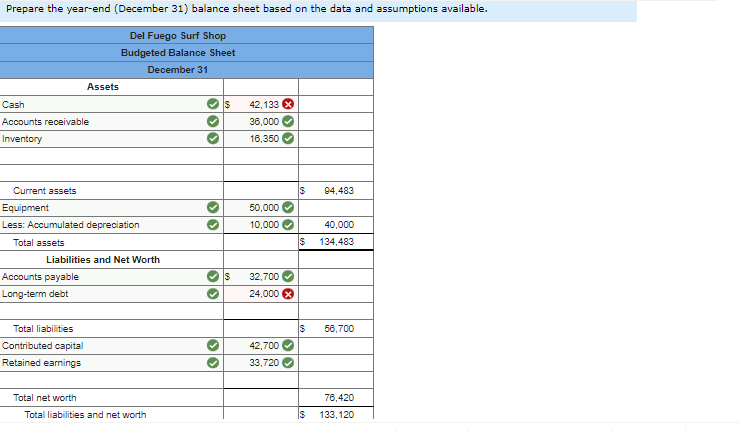Image resolution: width=741 pixels, height=432 pixels.
Task: Select the Cash account label cell
Action: [112, 104]
